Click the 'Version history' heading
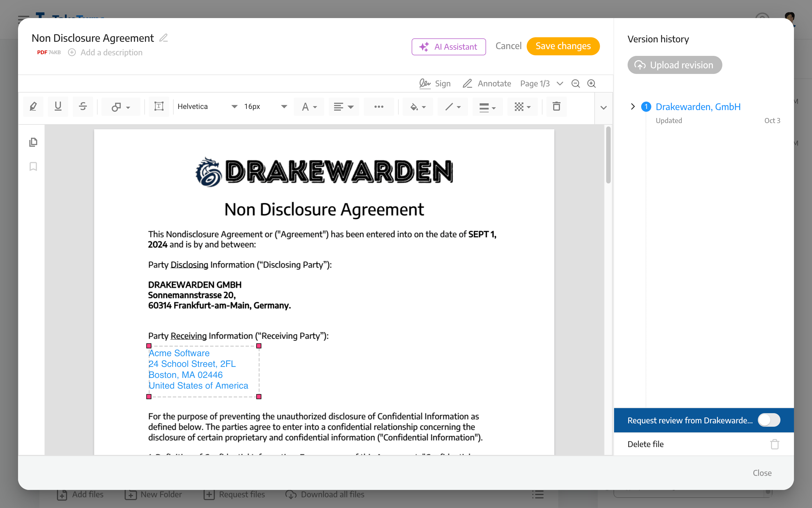The height and width of the screenshot is (508, 812). (x=658, y=39)
